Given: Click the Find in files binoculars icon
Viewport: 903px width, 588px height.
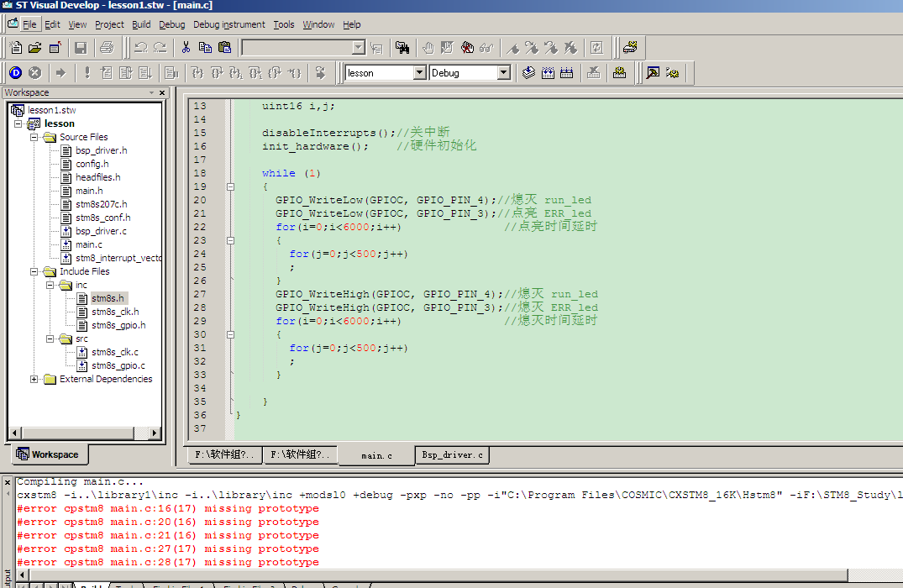Looking at the screenshot, I should (402, 48).
